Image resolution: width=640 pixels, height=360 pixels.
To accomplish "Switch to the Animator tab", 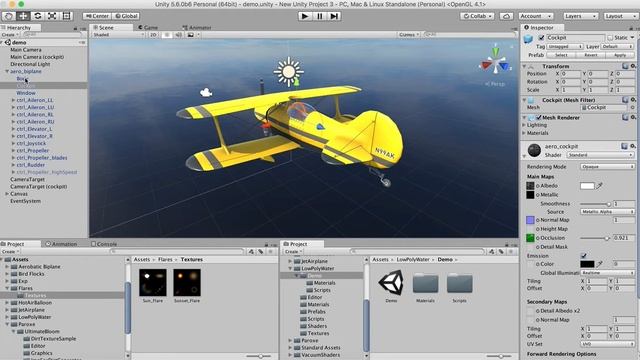I will coord(197,27).
